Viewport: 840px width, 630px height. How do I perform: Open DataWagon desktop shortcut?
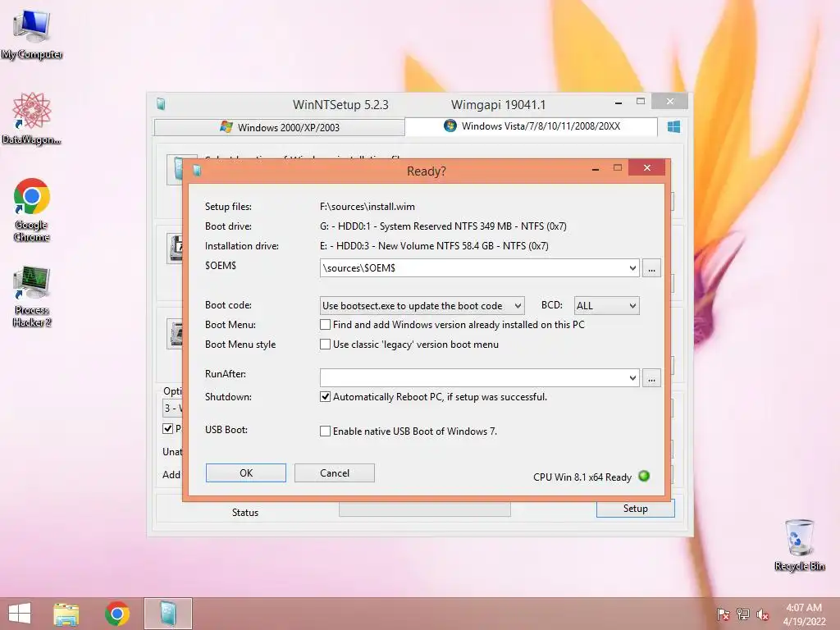[32, 118]
